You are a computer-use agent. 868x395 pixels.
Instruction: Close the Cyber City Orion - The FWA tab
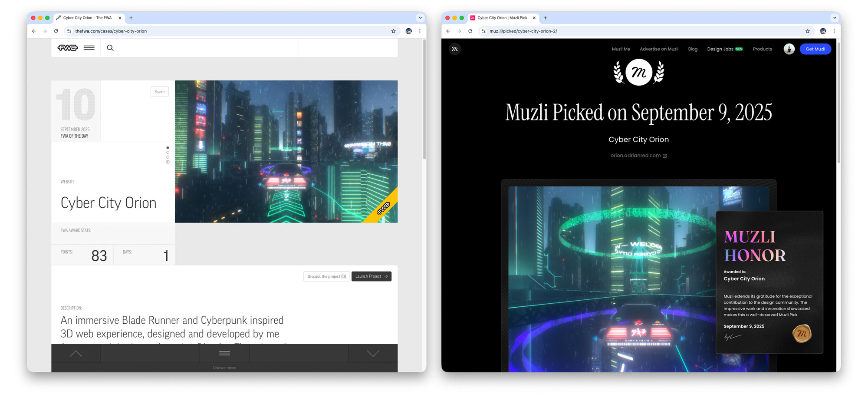tap(120, 18)
